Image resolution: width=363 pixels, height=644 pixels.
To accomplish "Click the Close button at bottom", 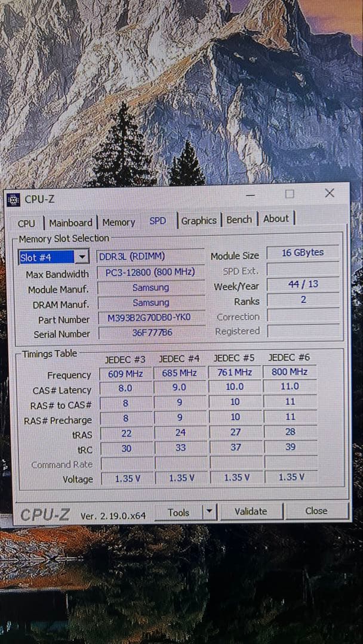I will (316, 510).
